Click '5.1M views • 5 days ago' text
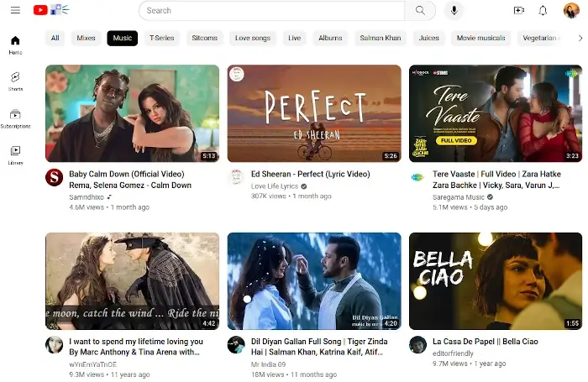Screen dimensions: 588x382 (470, 207)
